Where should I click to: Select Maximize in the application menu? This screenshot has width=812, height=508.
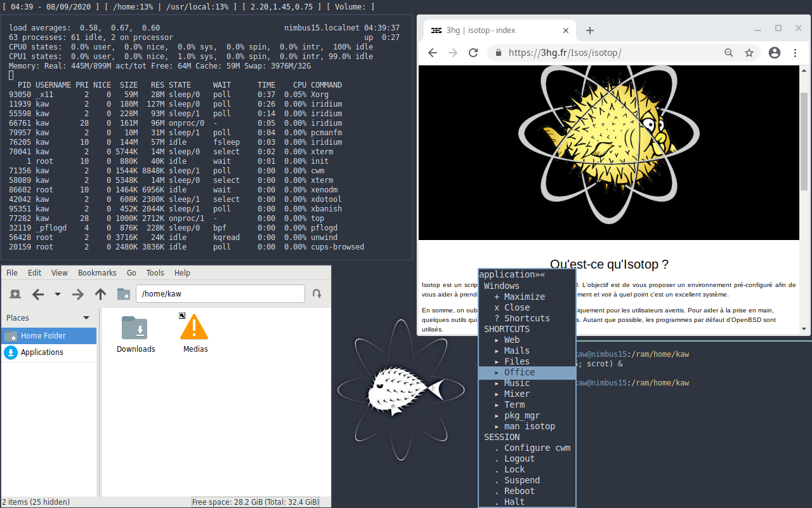pyautogui.click(x=524, y=297)
